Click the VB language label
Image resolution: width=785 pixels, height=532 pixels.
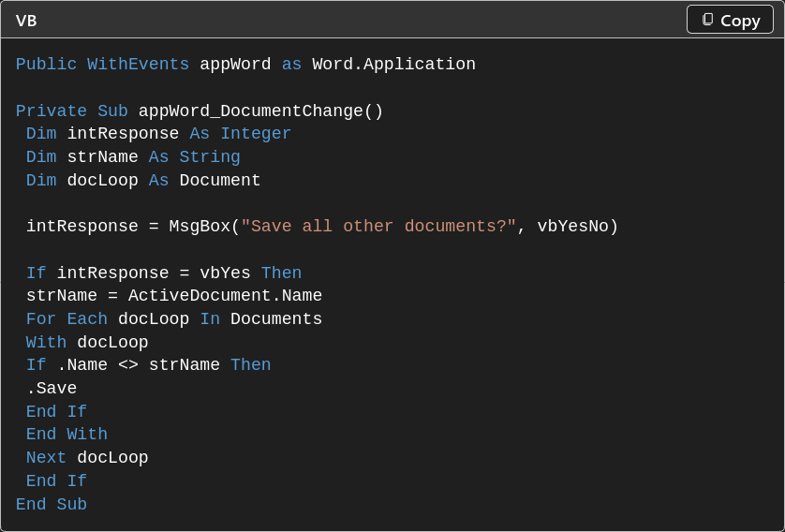(x=26, y=21)
